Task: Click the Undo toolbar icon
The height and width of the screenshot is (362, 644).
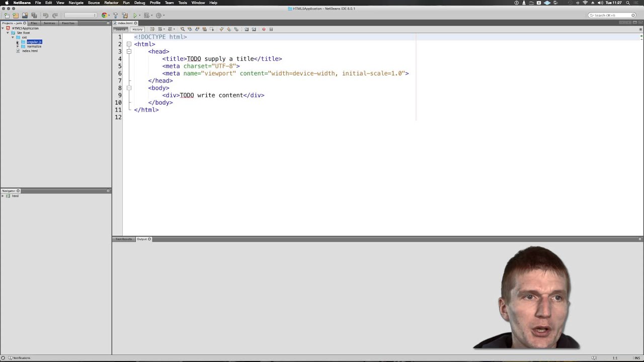Action: coord(46,16)
